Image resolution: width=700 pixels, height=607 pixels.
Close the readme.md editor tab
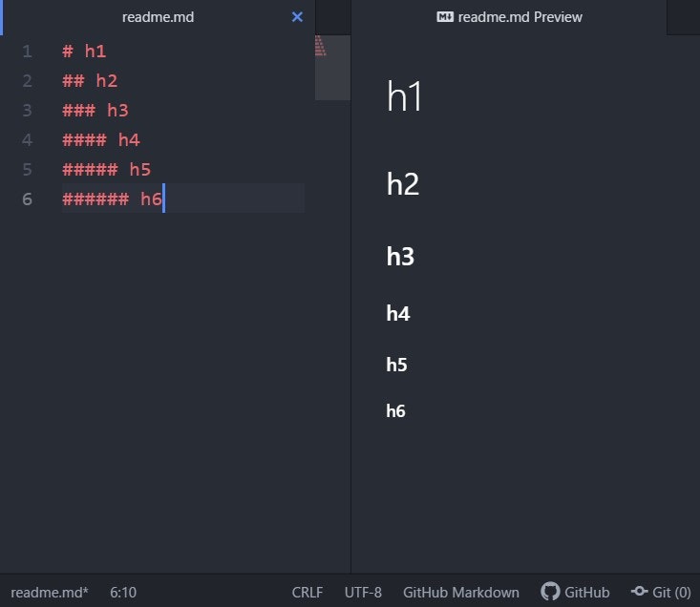(x=297, y=17)
